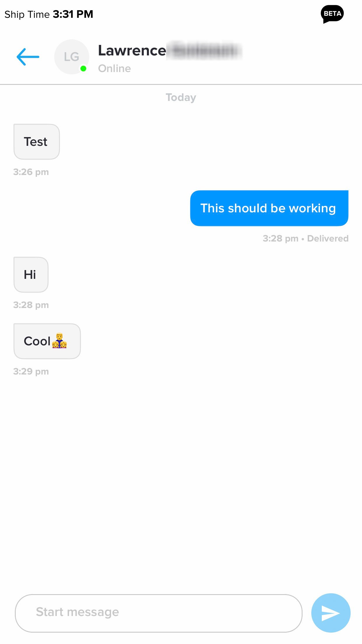Image resolution: width=362 pixels, height=644 pixels.
Task: Tap the Delivered status label
Action: click(328, 238)
